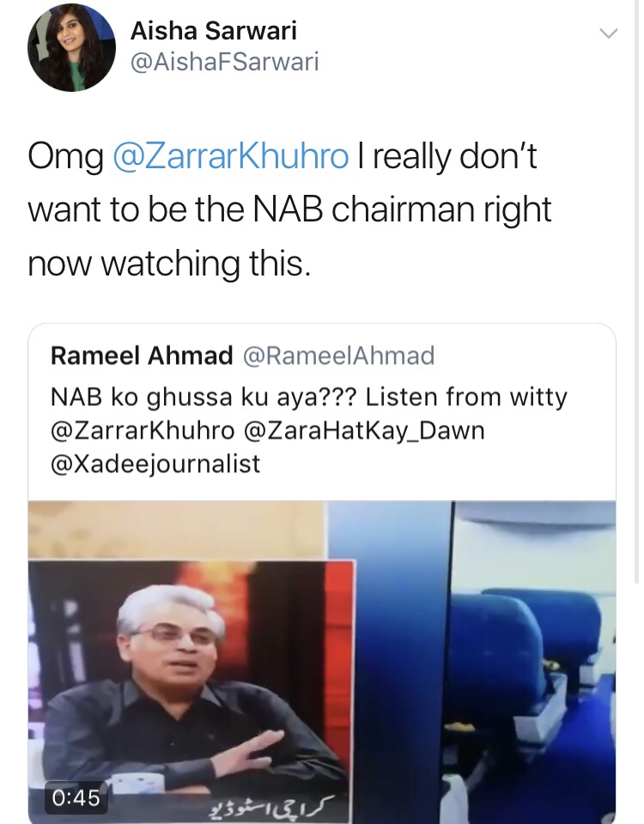Screen dimensions: 644x824
Task: Tap the word 'witty' in quoted tweet
Action: [538, 397]
